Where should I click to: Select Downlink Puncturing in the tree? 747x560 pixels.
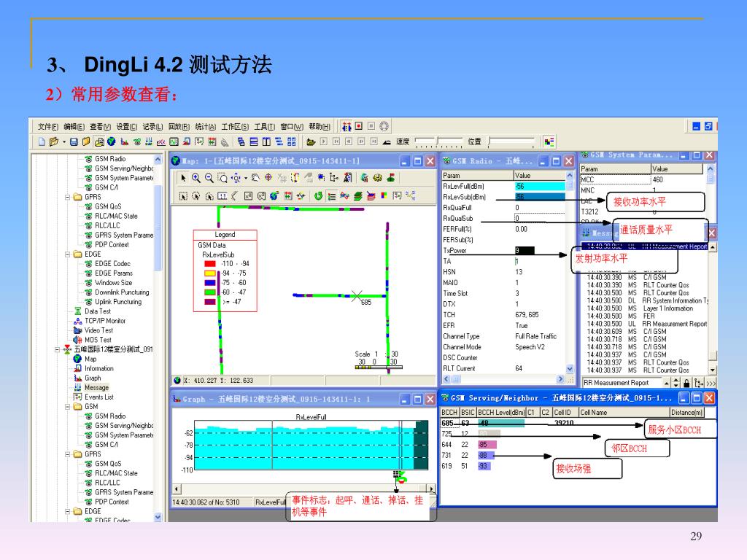pos(122,292)
